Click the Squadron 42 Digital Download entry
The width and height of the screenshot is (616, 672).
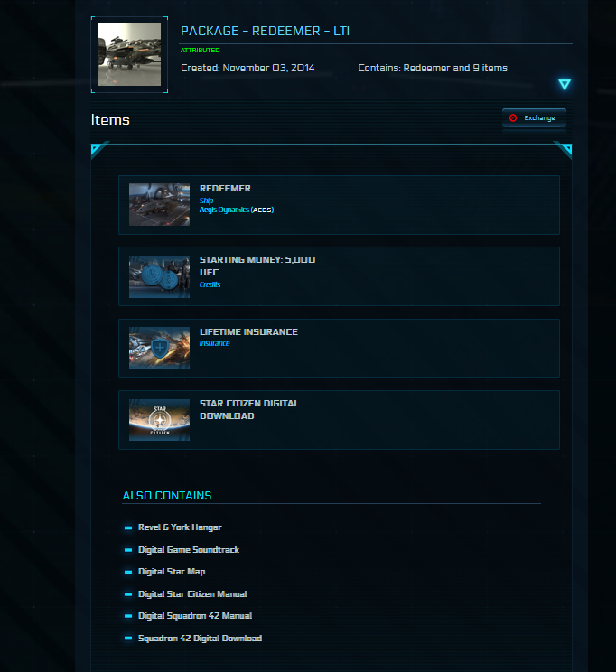(200, 639)
